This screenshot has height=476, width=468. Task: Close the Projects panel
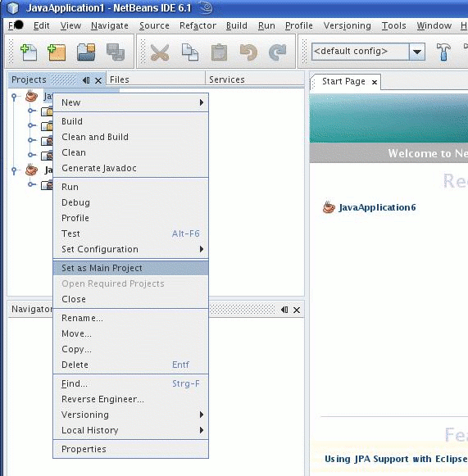pyautogui.click(x=98, y=81)
